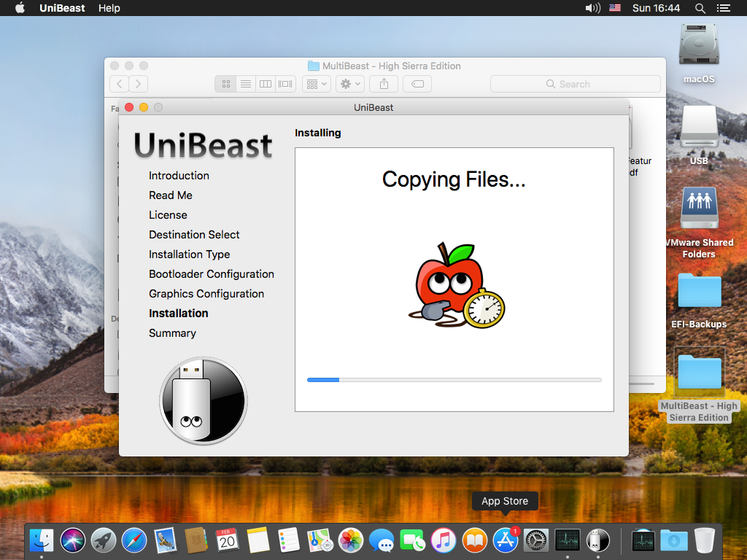Launch Safari from the dock
This screenshot has width=747, height=560.
(135, 540)
